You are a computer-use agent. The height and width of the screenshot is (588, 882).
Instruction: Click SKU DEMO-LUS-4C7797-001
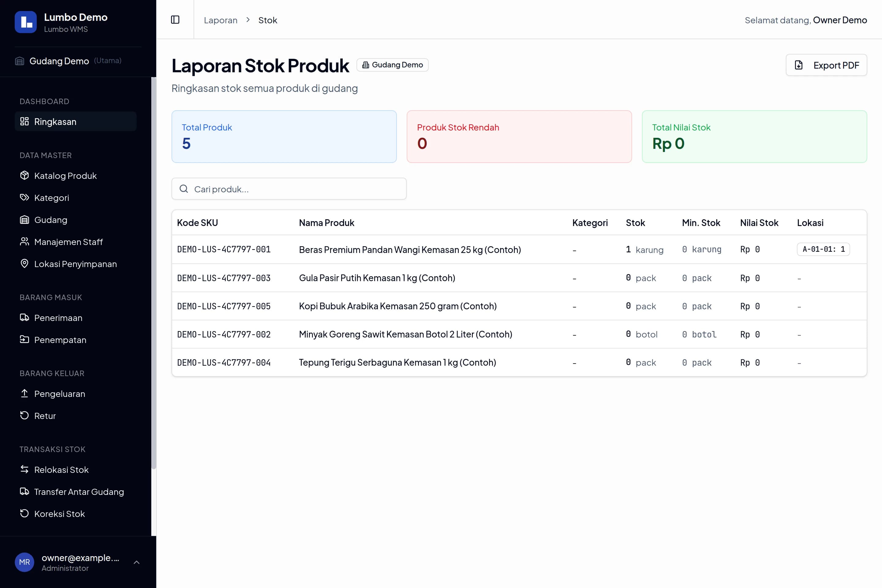(x=224, y=249)
